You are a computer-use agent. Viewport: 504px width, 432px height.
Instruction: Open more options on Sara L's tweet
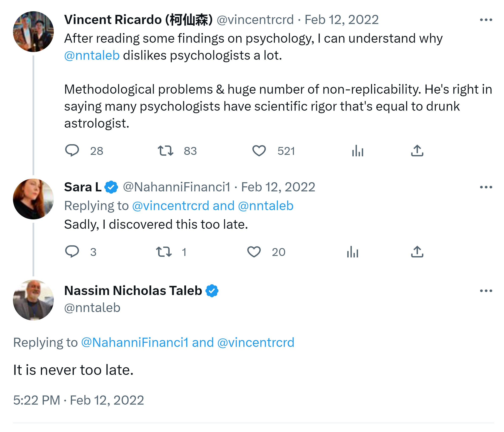486,187
